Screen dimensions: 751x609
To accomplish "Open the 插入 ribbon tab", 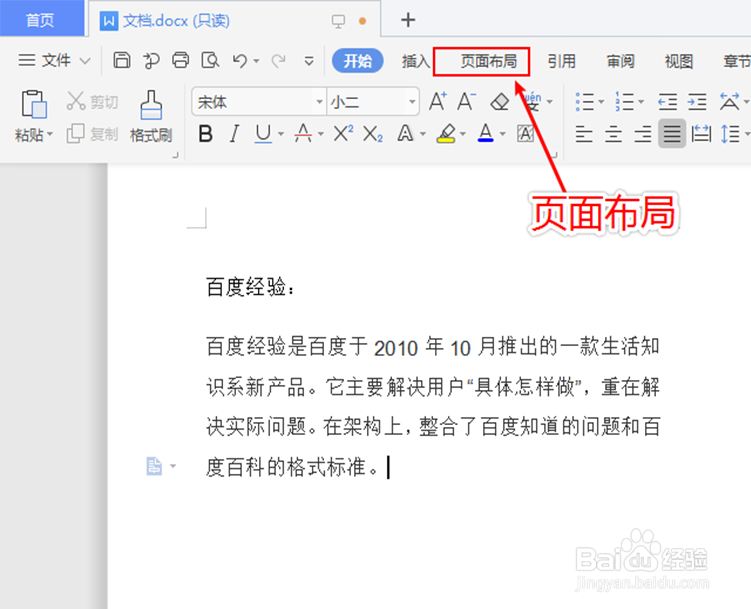I will 416,61.
